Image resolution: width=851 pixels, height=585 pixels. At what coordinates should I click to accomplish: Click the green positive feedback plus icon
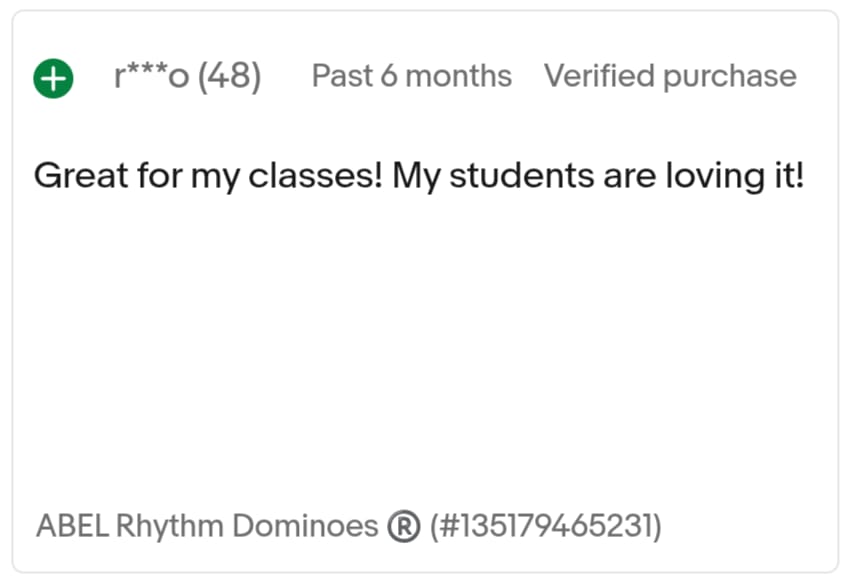tap(53, 78)
